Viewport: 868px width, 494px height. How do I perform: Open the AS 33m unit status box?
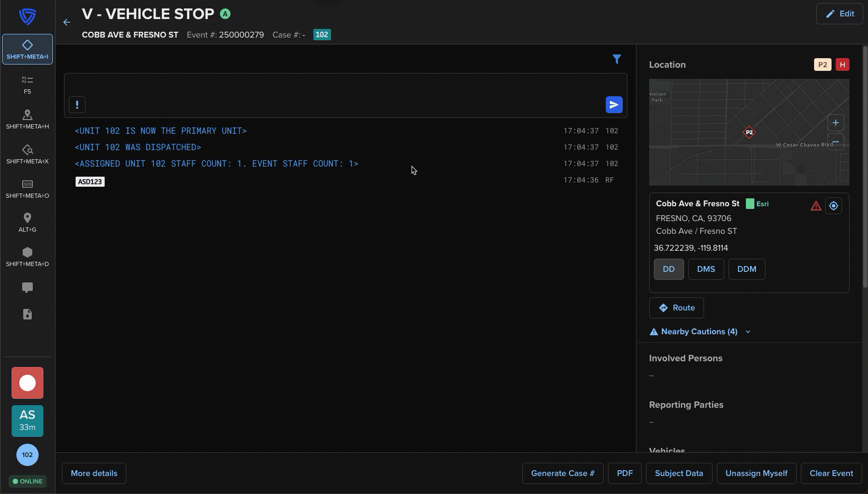(x=27, y=420)
